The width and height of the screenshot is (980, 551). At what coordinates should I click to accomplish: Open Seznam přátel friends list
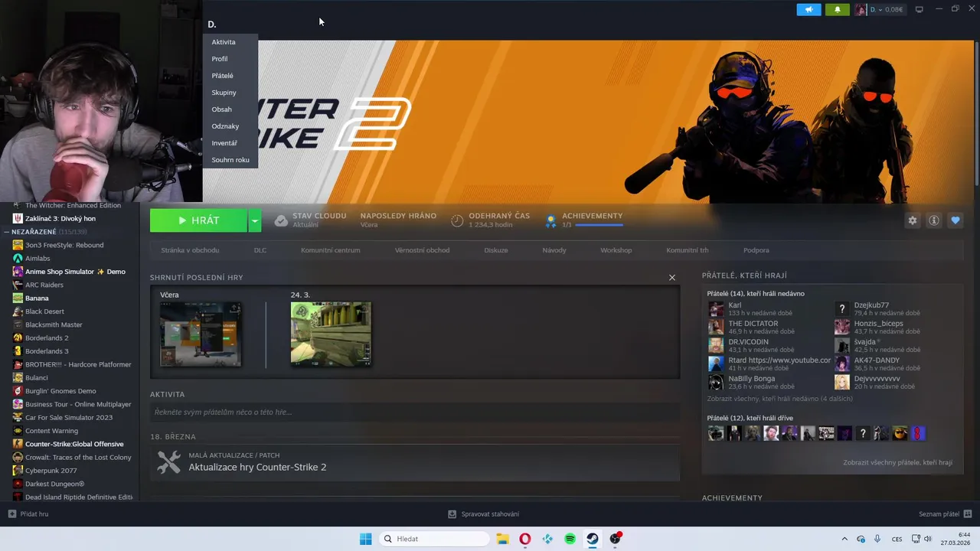click(946, 514)
